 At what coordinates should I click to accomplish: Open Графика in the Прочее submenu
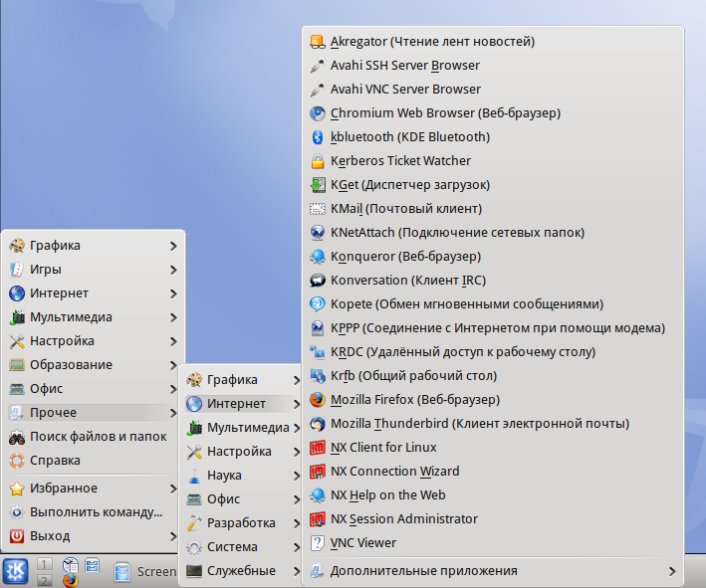(x=242, y=380)
